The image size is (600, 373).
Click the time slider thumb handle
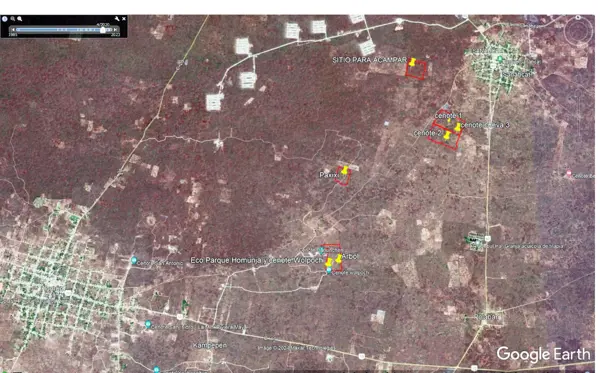click(103, 29)
